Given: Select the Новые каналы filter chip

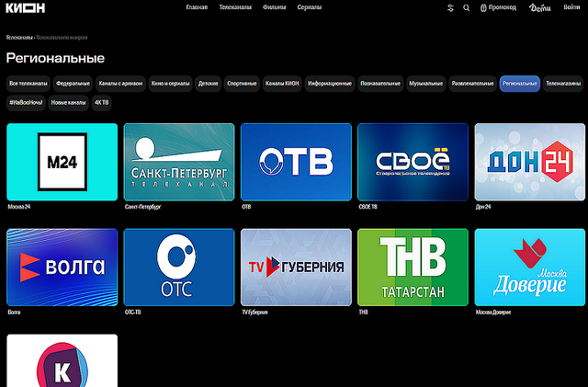Looking at the screenshot, I should pos(68,103).
